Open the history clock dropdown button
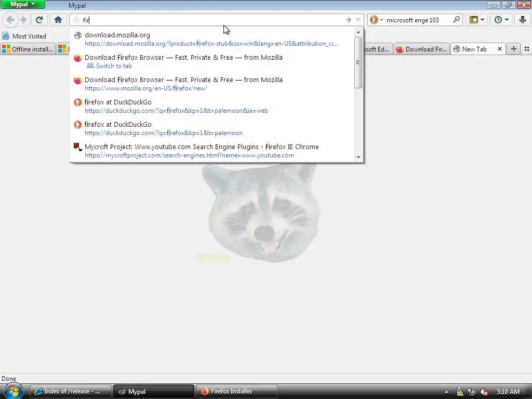 501,20
